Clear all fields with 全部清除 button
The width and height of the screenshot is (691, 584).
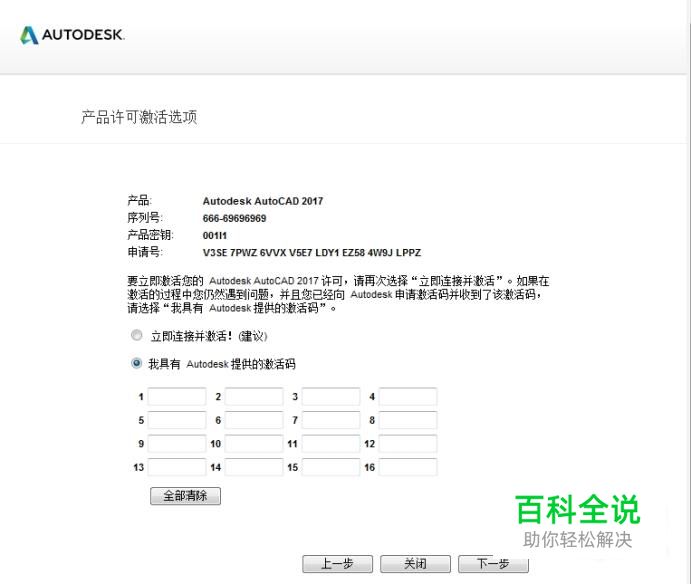185,496
